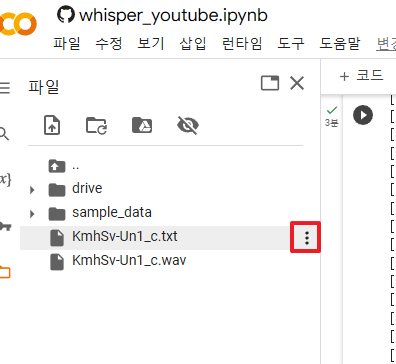Upload a file to session storage
The image size is (396, 364).
tap(52, 125)
